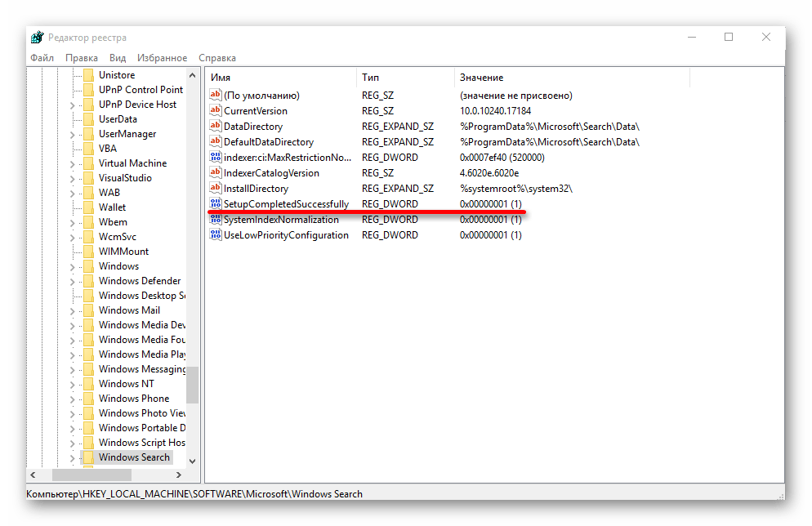
Task: Click the tree pane vertical scrollbar down arrow
Action: pos(193,461)
